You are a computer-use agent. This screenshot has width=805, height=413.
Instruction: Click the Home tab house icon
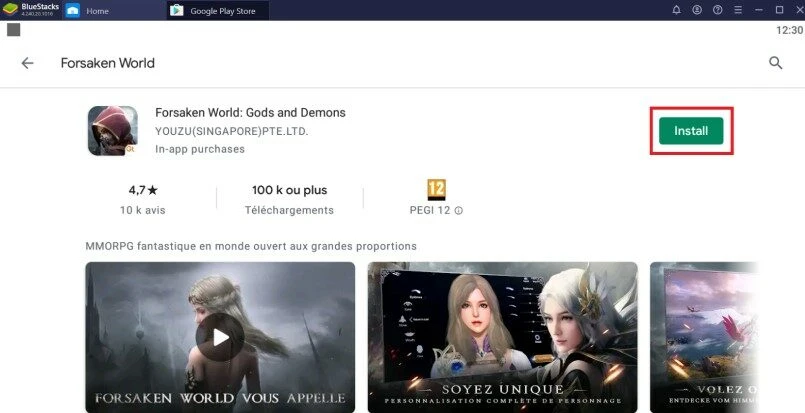(x=73, y=10)
